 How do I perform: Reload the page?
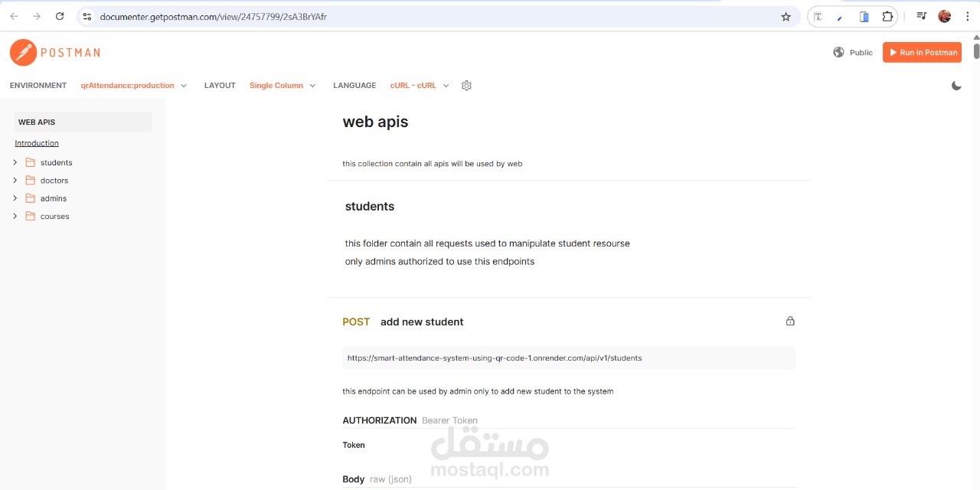point(60,16)
